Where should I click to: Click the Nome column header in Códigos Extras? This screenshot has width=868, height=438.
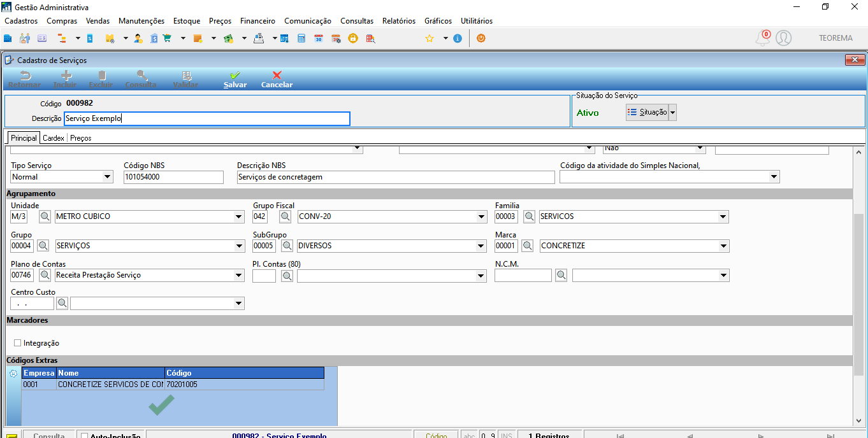(x=110, y=373)
